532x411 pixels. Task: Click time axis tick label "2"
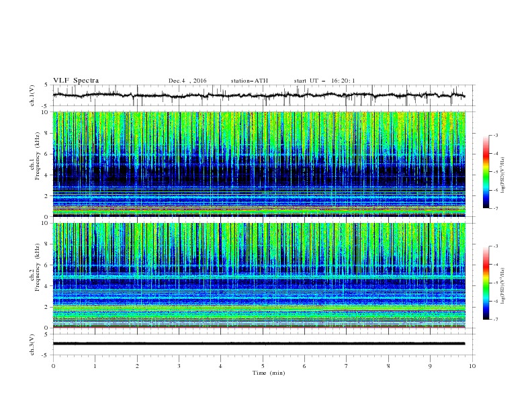[137, 366]
